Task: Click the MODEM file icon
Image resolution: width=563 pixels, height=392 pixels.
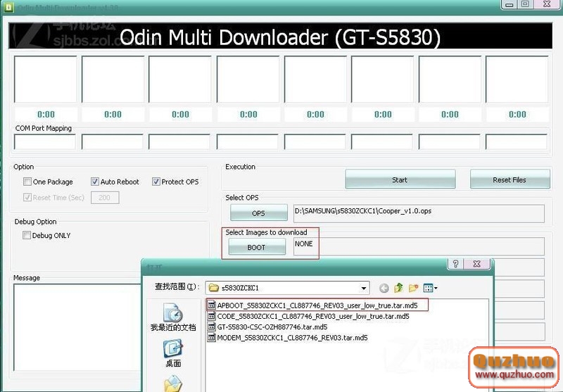Action: [x=212, y=338]
